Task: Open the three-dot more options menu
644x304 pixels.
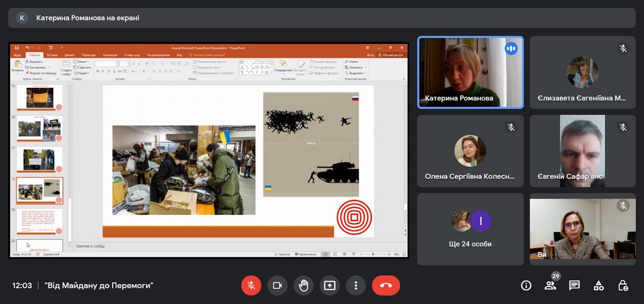Action: (355, 285)
